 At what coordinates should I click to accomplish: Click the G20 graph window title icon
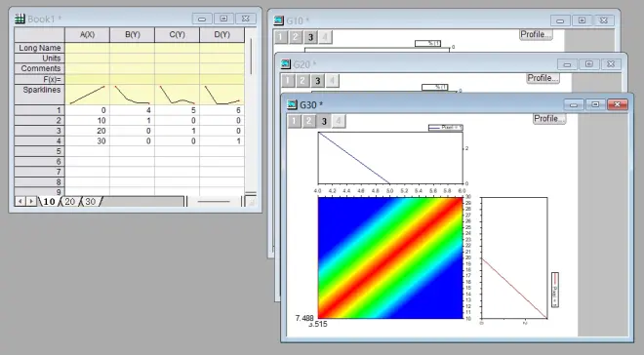click(x=286, y=64)
